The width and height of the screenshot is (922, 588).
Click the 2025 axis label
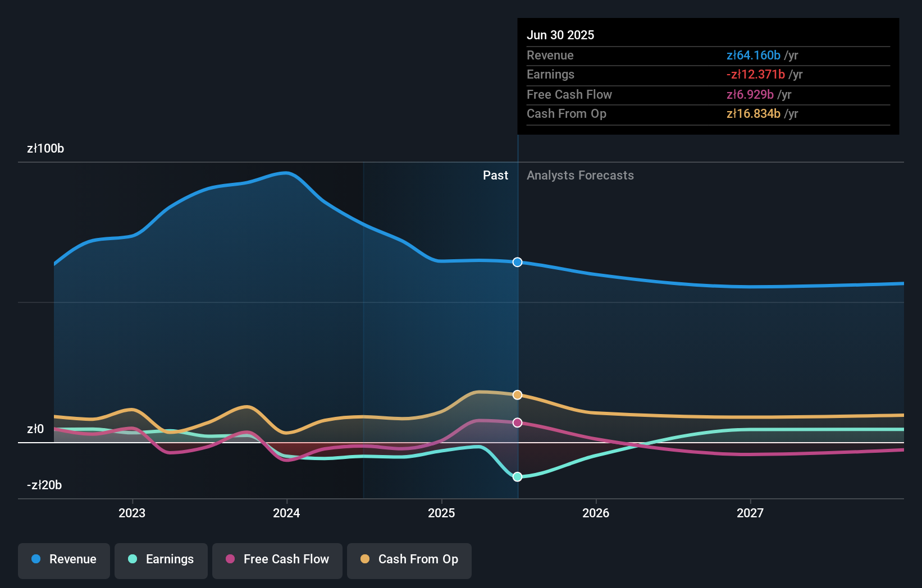point(441,512)
